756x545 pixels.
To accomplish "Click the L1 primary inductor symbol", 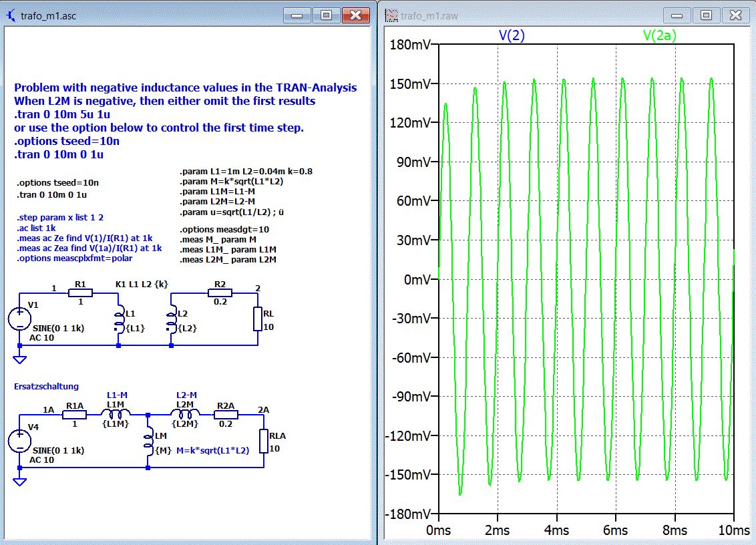I will 120,320.
